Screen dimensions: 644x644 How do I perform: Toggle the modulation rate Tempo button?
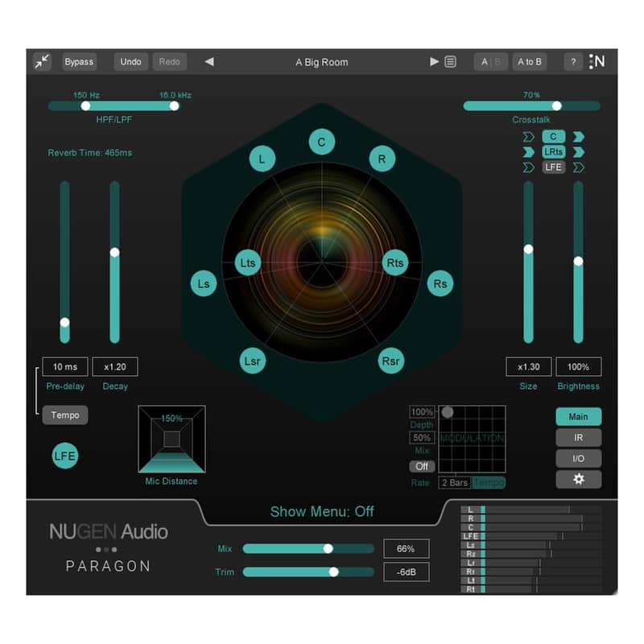pos(489,482)
